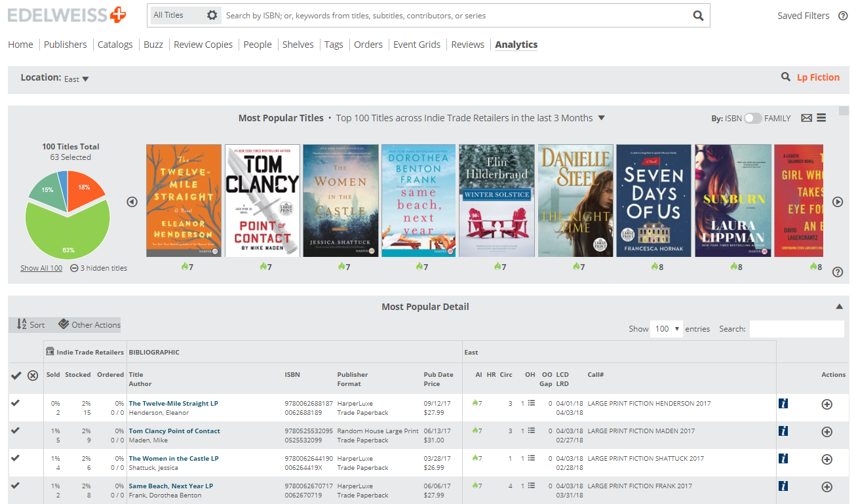Select the Analytics tab
This screenshot has width=856, height=504.
point(516,45)
